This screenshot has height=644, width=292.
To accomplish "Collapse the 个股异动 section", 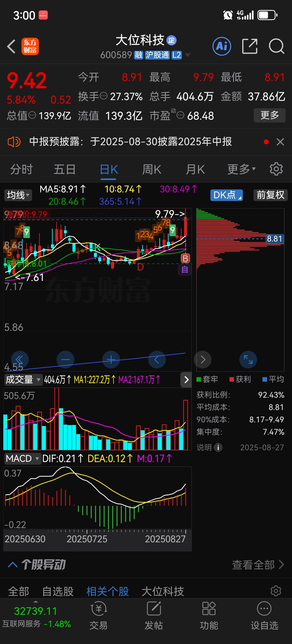I will coord(13,565).
